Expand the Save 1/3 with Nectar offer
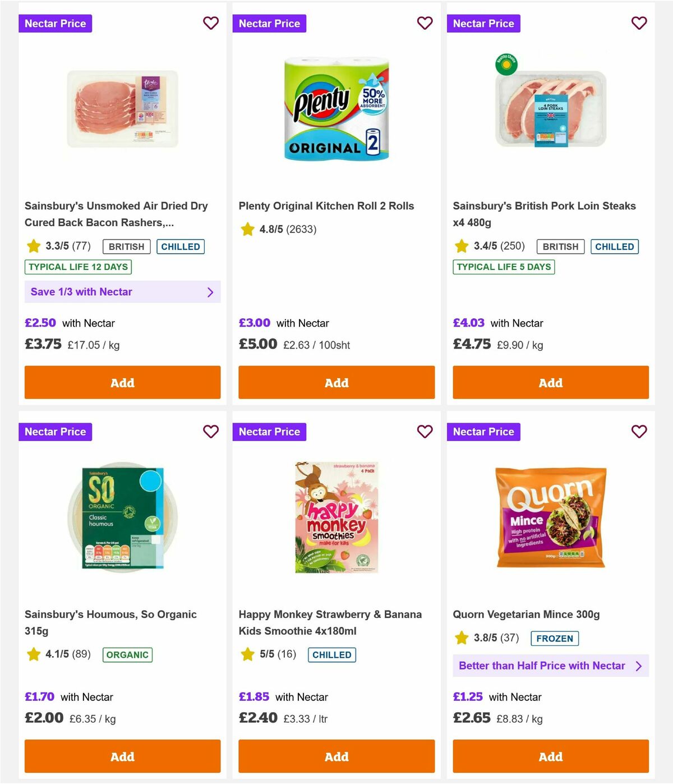This screenshot has width=673, height=784. point(122,292)
